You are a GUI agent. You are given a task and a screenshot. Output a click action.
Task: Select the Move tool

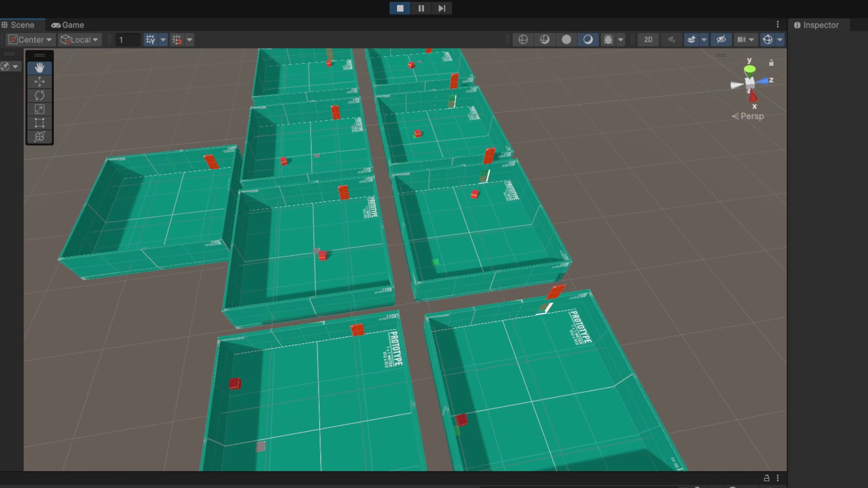39,82
